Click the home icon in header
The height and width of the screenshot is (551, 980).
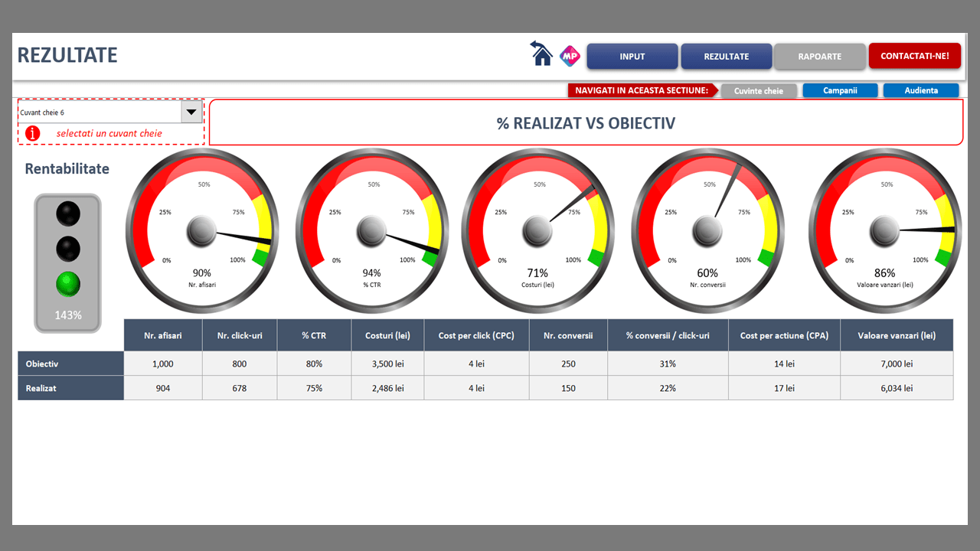click(x=541, y=54)
